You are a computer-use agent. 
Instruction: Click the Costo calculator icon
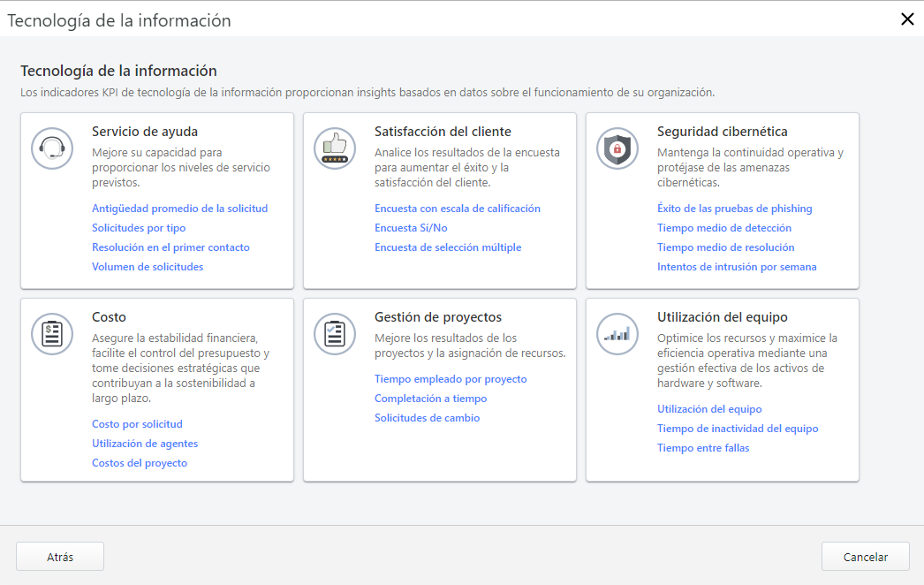52,334
